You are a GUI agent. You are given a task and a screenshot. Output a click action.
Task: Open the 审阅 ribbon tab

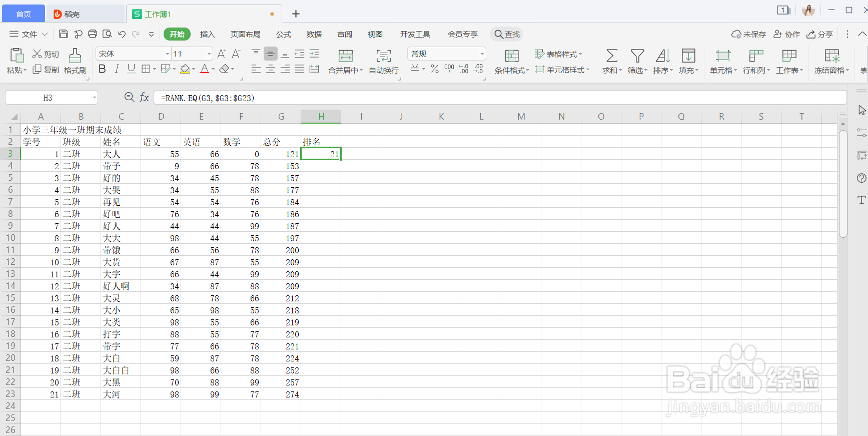[x=344, y=34]
